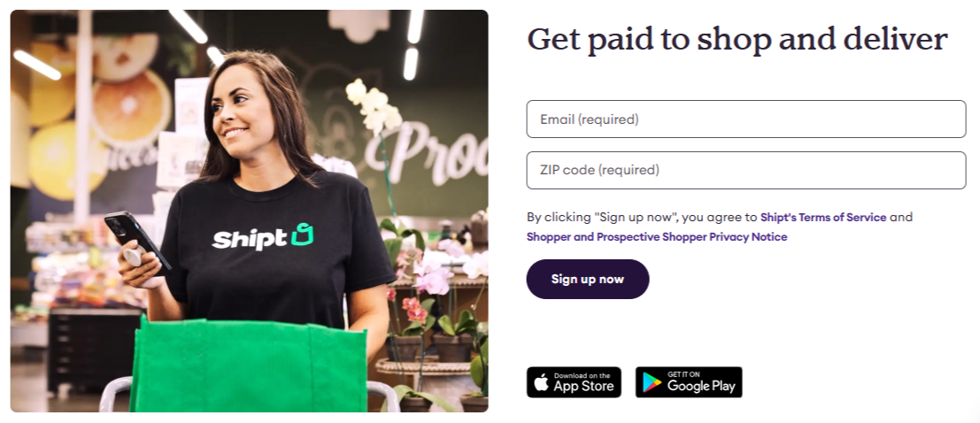Image resolution: width=980 pixels, height=423 pixels.
Task: Click the Sign up now button
Action: [x=588, y=280]
